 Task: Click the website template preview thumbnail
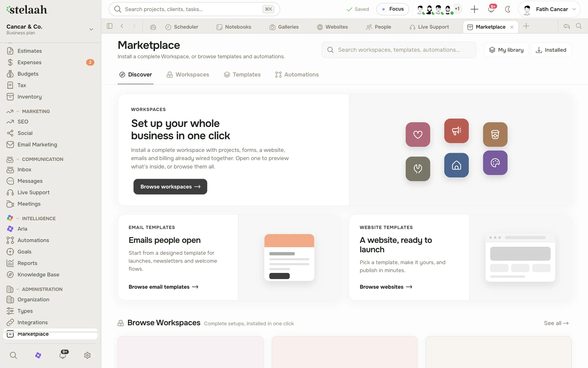point(520,257)
